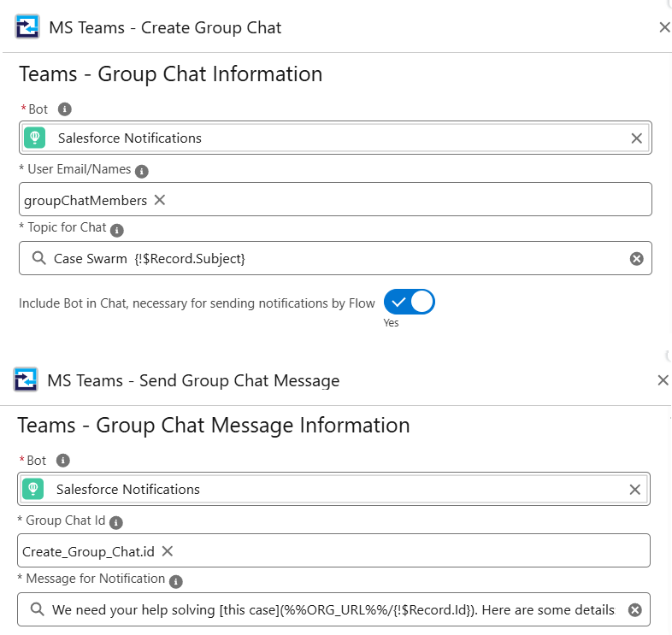Show info tooltip for Group Chat Id

tap(115, 523)
